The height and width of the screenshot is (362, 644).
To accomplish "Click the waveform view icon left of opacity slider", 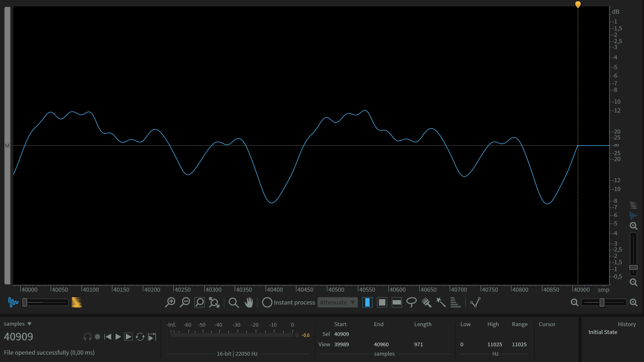I will click(x=13, y=302).
